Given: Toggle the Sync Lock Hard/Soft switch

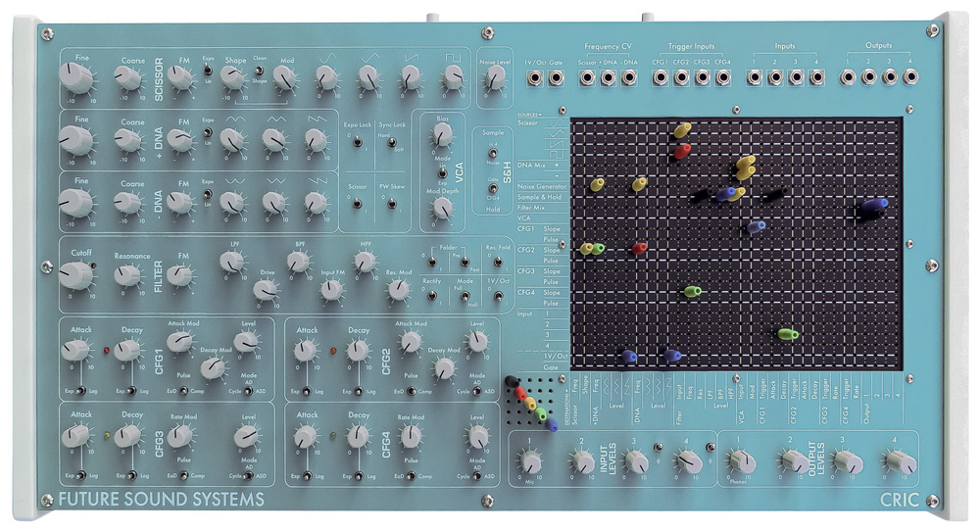Looking at the screenshot, I should (392, 142).
